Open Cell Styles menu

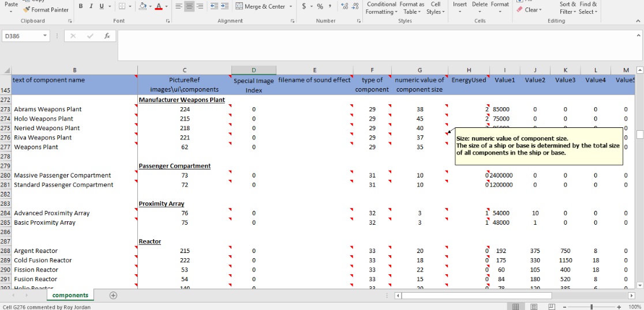(436, 8)
